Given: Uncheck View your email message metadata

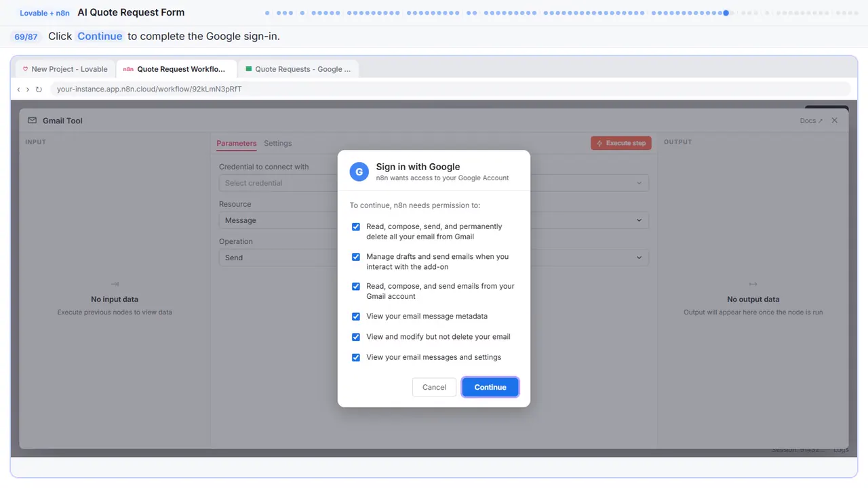Looking at the screenshot, I should tap(356, 317).
